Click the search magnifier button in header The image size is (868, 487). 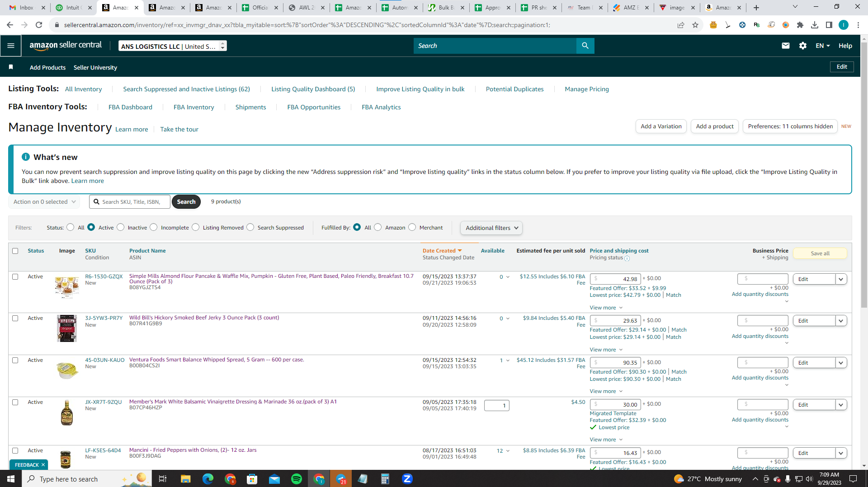(x=585, y=46)
